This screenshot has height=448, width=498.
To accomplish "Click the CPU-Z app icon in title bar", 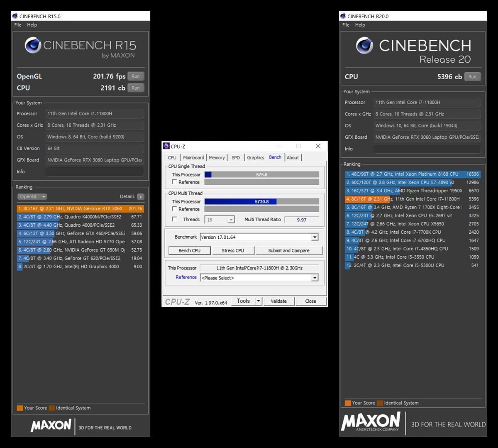I will pyautogui.click(x=166, y=146).
